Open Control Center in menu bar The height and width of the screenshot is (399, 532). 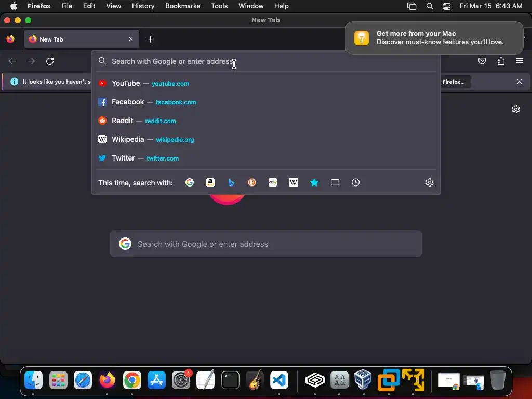(x=447, y=6)
